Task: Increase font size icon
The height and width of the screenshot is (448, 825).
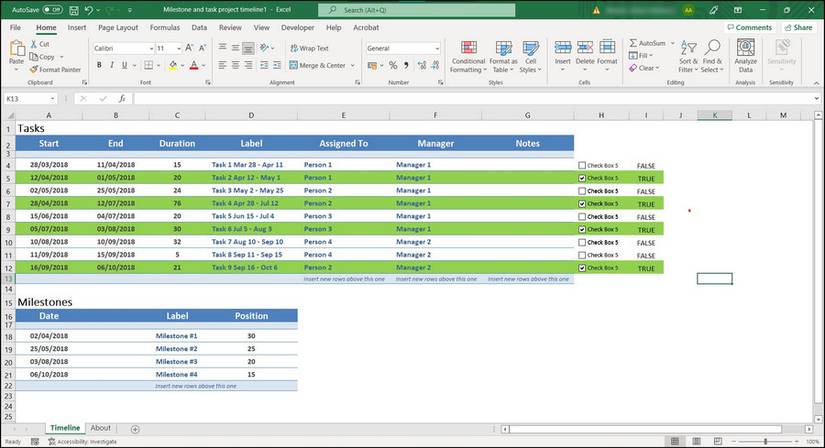Action: click(189, 48)
